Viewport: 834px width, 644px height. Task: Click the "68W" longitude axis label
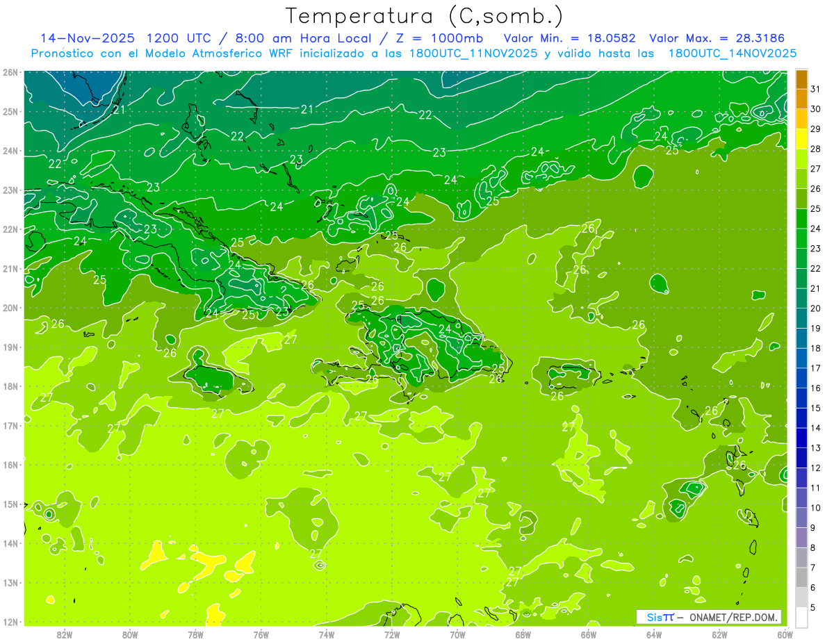(x=523, y=634)
